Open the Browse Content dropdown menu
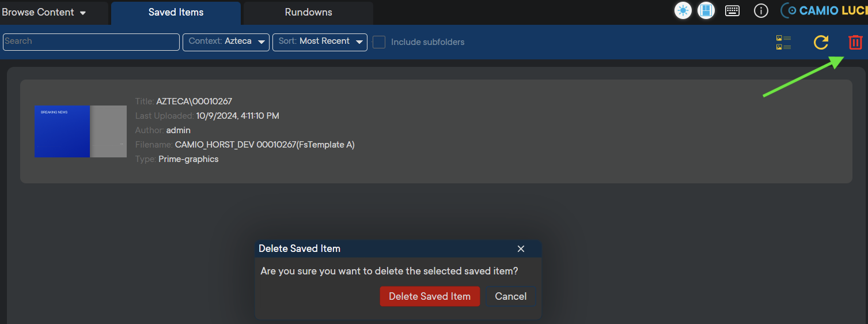 pyautogui.click(x=44, y=12)
